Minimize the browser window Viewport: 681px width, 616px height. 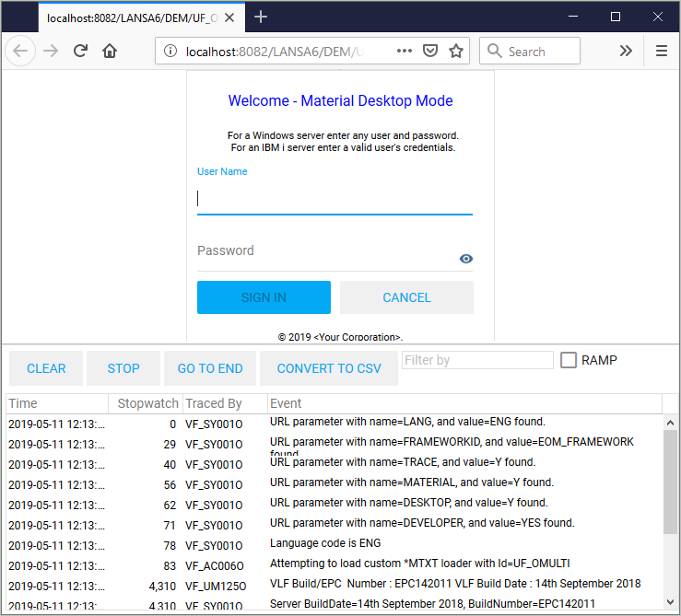(x=573, y=17)
